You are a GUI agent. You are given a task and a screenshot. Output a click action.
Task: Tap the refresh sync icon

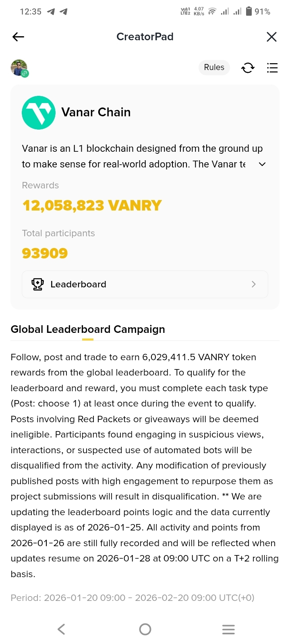(x=248, y=68)
